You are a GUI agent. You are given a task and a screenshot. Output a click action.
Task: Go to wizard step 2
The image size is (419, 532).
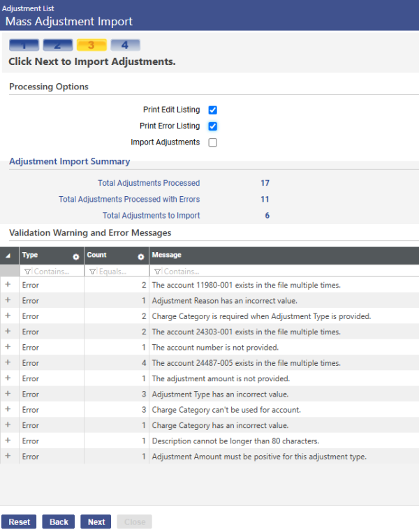[x=58, y=45]
